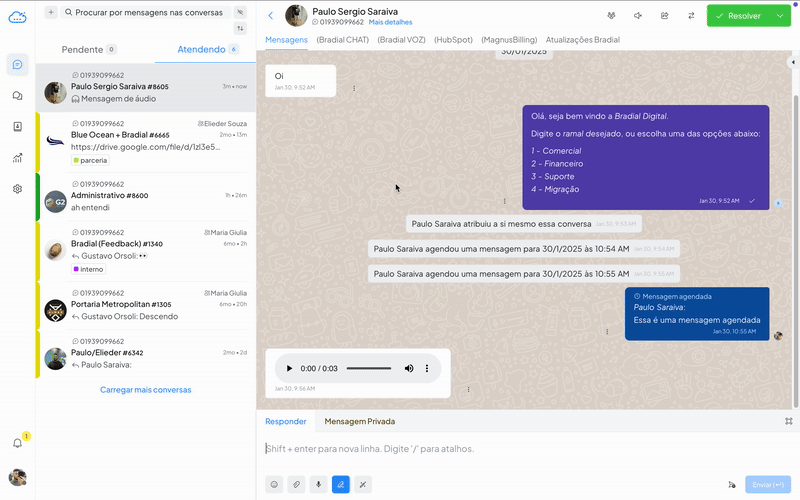The height and width of the screenshot is (500, 800).
Task: Open the settings gear in the left sidebar
Action: point(18,188)
